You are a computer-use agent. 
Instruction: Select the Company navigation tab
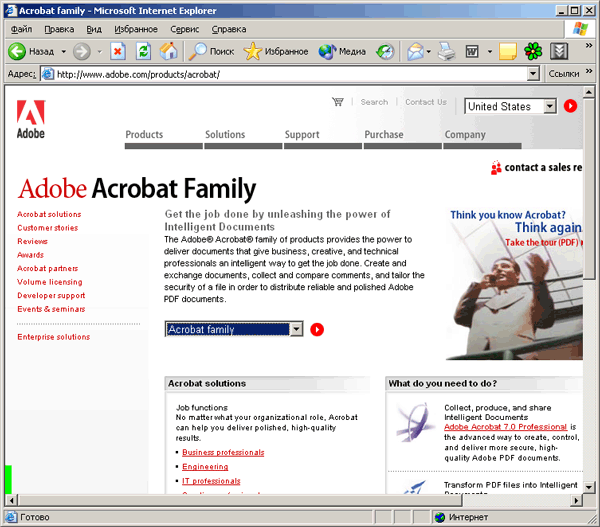pos(482,138)
